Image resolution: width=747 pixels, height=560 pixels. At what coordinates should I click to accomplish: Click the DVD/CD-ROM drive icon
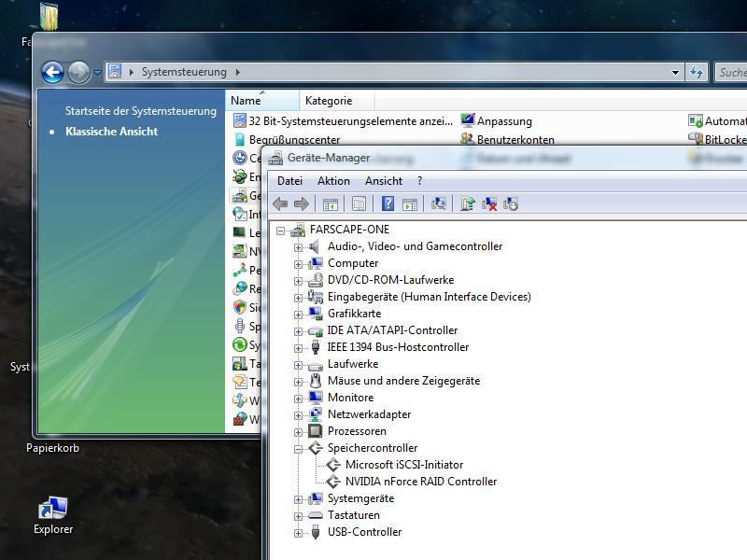coord(315,280)
